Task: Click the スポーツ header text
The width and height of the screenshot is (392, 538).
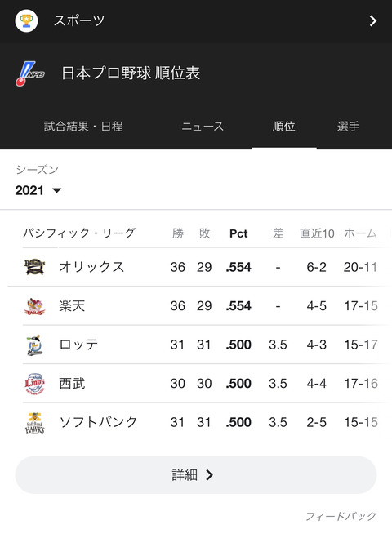Action: pyautogui.click(x=79, y=21)
